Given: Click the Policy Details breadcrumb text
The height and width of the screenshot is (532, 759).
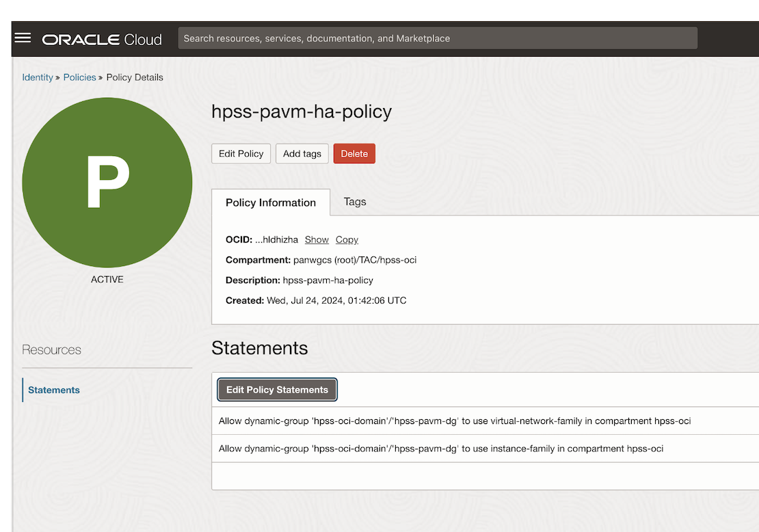Looking at the screenshot, I should pyautogui.click(x=135, y=77).
